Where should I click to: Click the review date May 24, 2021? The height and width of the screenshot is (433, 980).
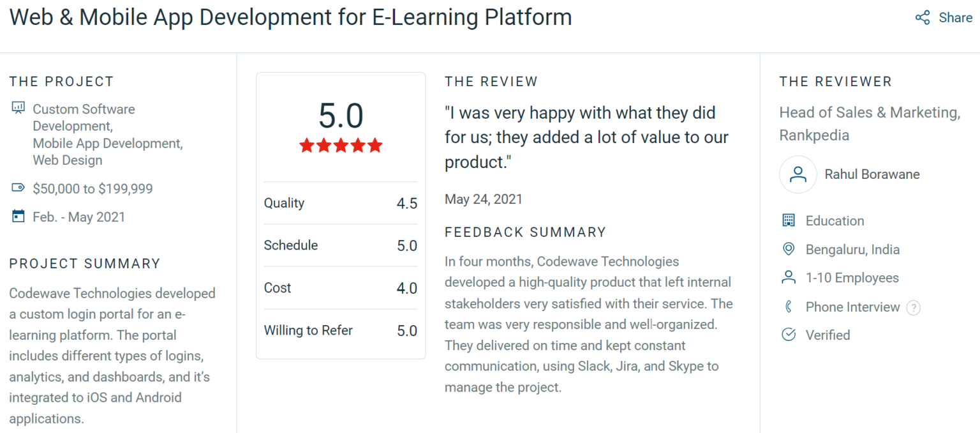483,199
